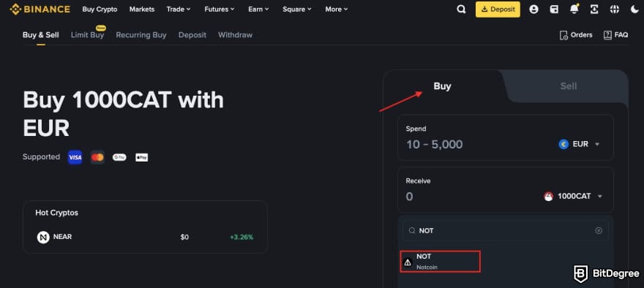Click the Apple Pay icon
Image resolution: width=644 pixels, height=288 pixels.
click(x=142, y=157)
